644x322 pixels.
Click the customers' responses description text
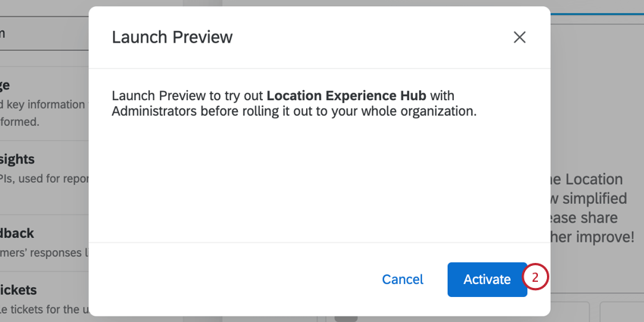coord(44,252)
